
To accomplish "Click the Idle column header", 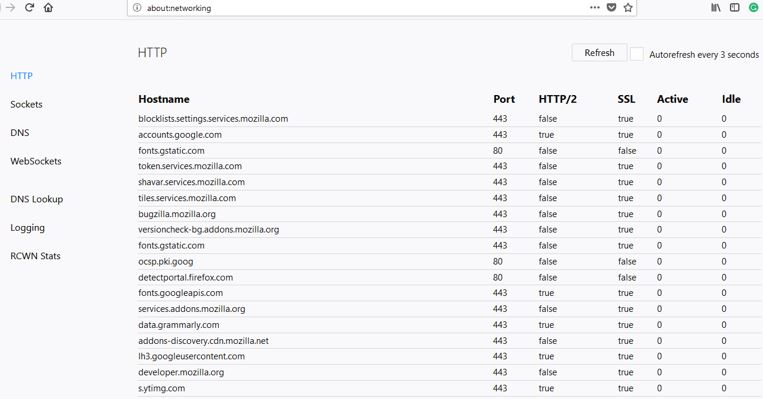I will point(731,99).
